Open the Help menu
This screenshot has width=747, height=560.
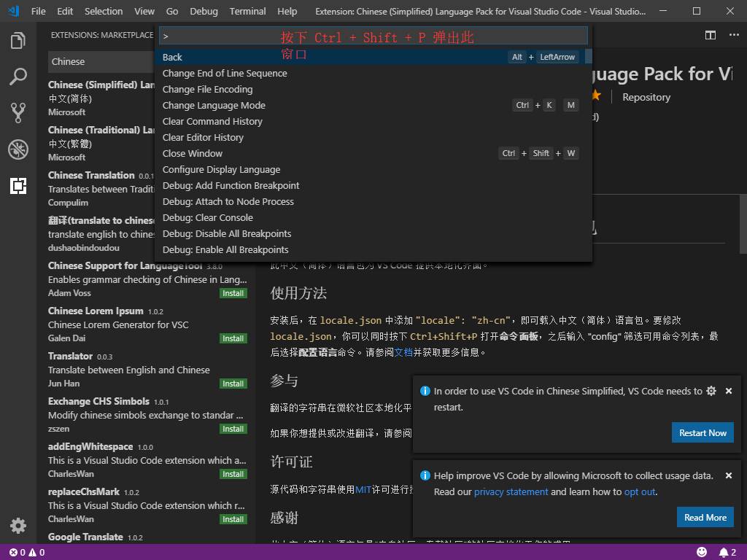pos(287,11)
